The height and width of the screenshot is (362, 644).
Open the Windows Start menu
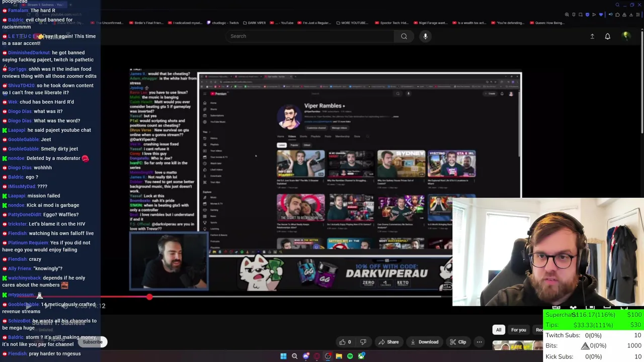[x=283, y=356]
